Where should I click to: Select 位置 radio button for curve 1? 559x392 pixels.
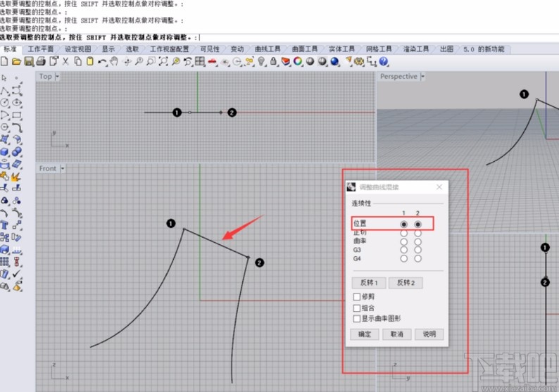(x=403, y=225)
